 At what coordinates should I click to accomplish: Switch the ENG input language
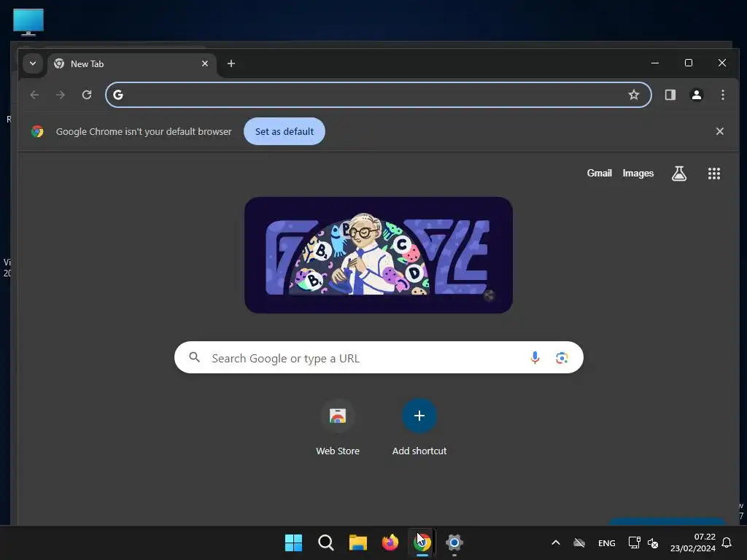coord(606,542)
